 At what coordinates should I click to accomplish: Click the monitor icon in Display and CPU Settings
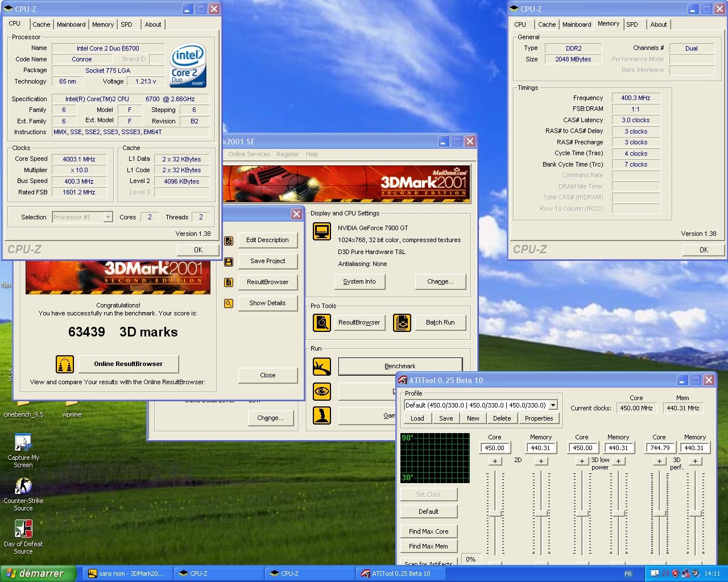tap(322, 231)
